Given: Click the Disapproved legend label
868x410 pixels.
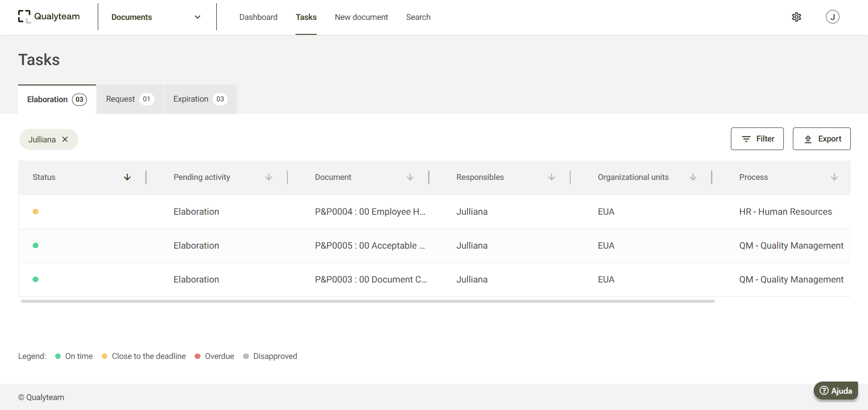Looking at the screenshot, I should [x=275, y=356].
